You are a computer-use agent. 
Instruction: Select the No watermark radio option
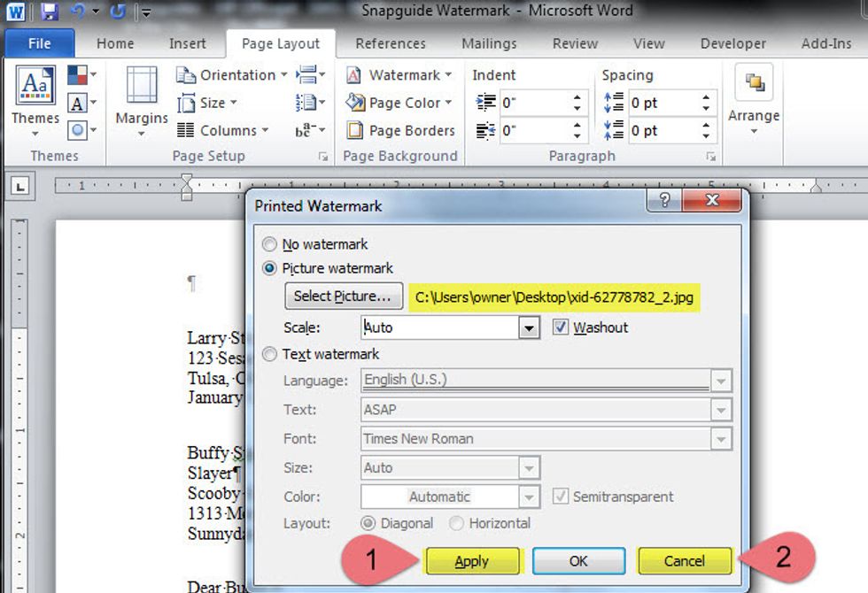click(270, 244)
